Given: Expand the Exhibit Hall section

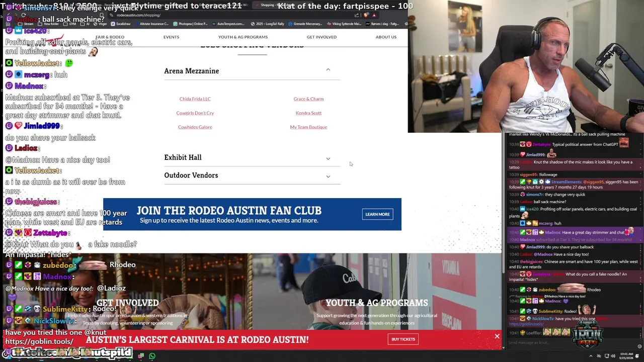Looking at the screenshot, I should pos(328,158).
